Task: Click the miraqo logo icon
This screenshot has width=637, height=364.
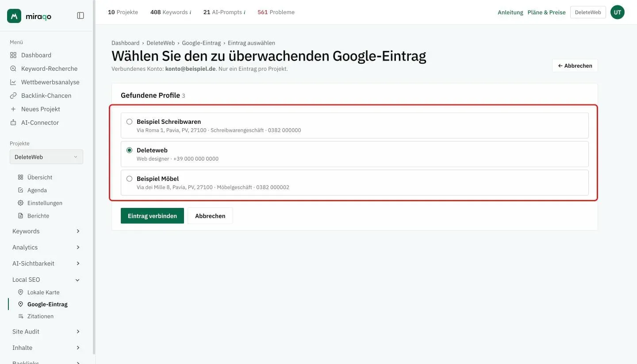Action: pyautogui.click(x=14, y=16)
